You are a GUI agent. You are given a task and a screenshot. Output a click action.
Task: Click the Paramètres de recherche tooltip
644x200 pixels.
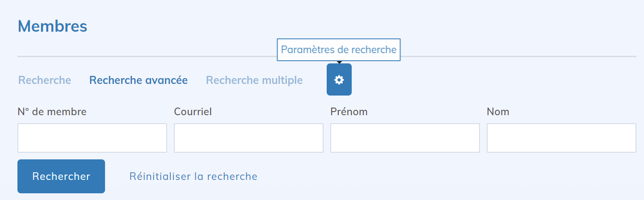pos(339,50)
